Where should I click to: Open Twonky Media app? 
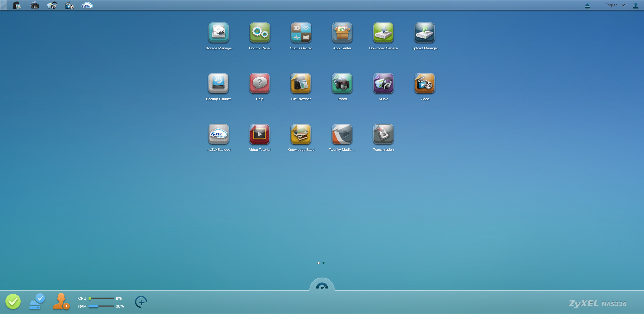pos(342,134)
